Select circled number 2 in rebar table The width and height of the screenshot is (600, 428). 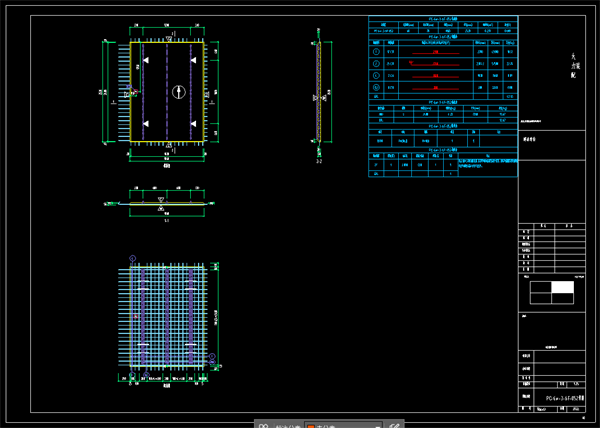coord(376,63)
